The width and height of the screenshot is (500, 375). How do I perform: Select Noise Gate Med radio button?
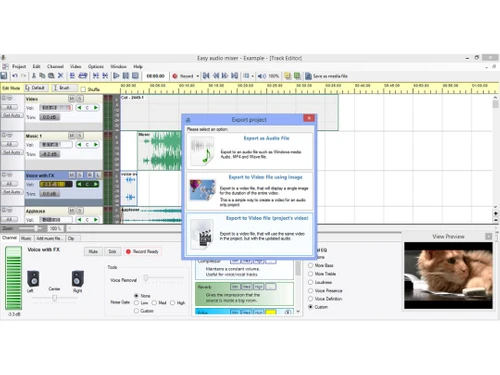tap(154, 303)
